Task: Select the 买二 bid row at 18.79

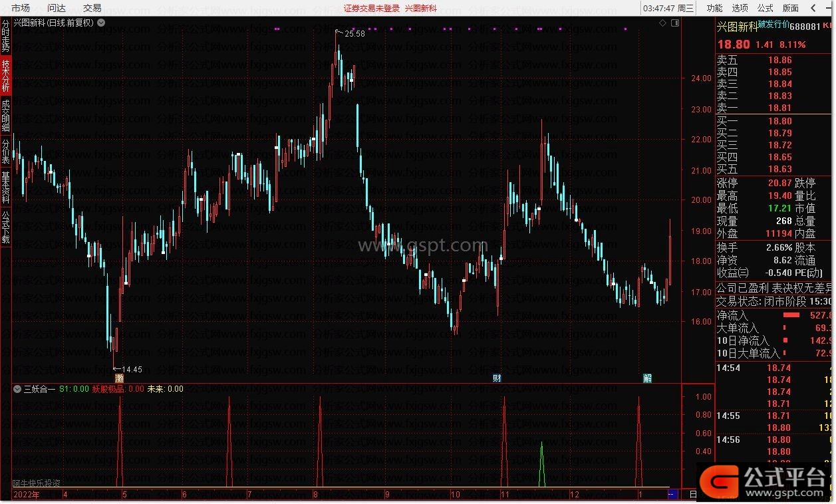Action: [775, 133]
